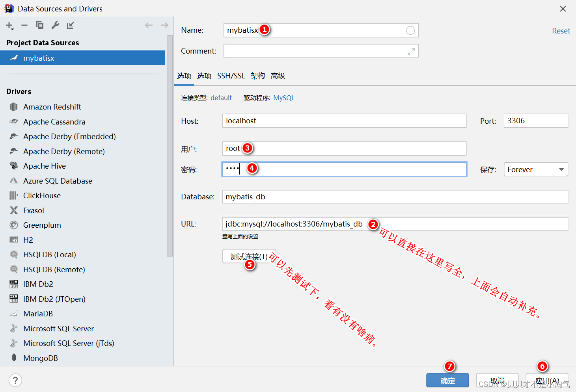Viewport: 576px width, 392px height.
Task: Click the 确定 OK button
Action: coord(447,381)
